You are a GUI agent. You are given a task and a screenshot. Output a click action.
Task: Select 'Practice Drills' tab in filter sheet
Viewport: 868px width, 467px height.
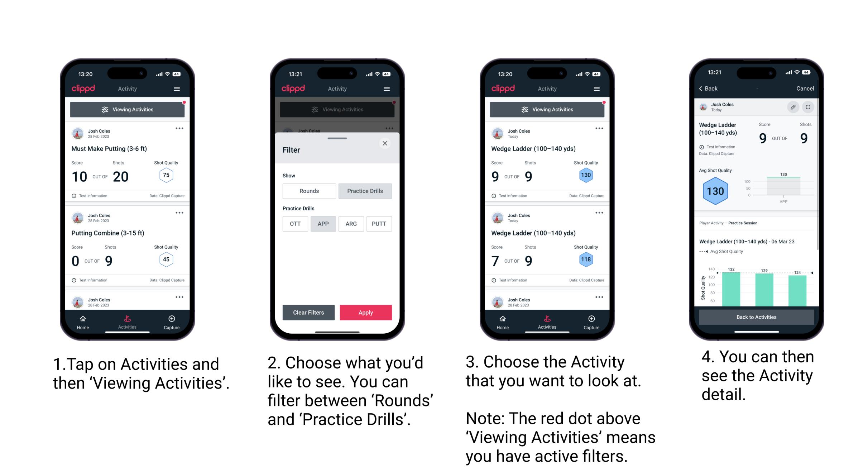click(364, 191)
